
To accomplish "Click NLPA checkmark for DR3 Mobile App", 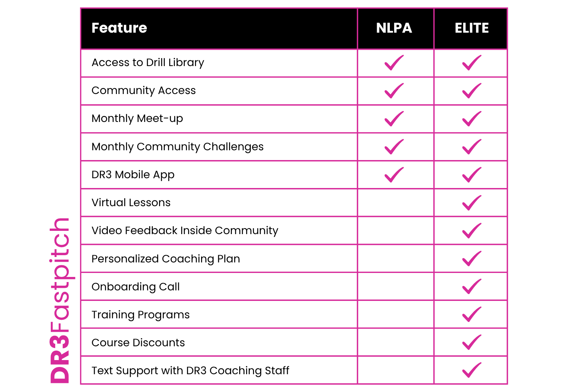I will 394,175.
